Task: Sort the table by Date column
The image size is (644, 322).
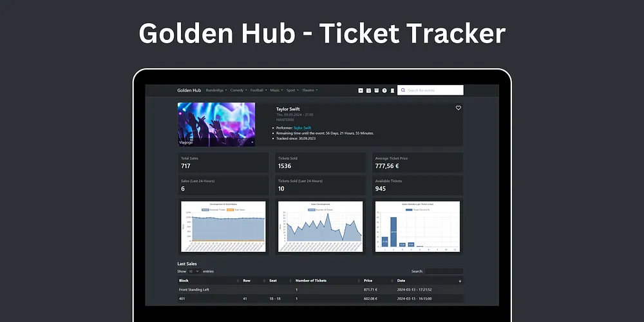Action: pyautogui.click(x=429, y=281)
